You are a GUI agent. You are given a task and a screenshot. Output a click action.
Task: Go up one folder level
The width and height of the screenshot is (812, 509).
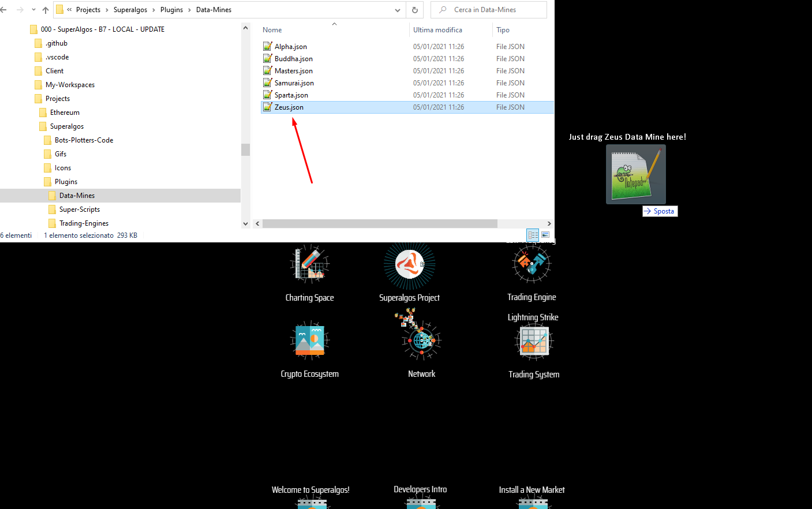pos(46,10)
